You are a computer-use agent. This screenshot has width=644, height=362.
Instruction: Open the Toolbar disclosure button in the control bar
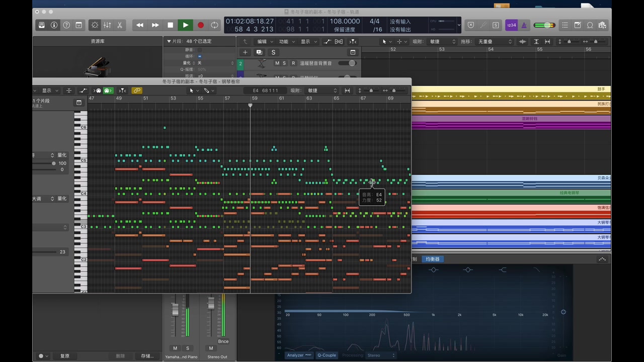click(79, 25)
